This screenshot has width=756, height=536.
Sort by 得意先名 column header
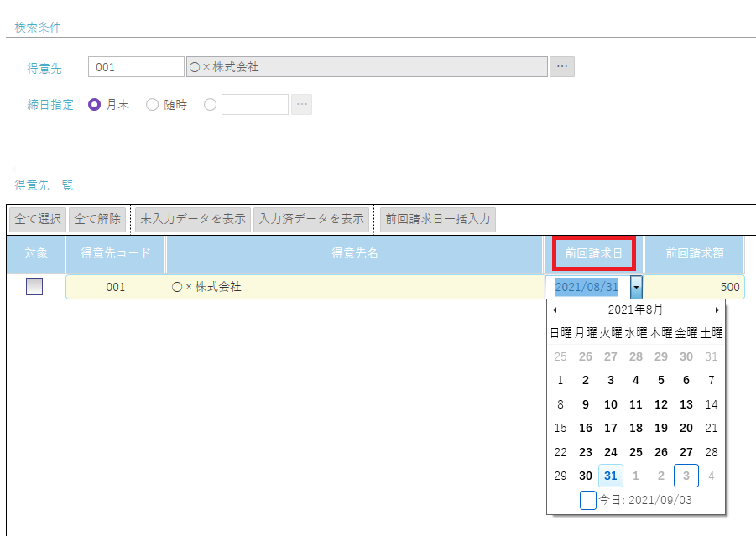[x=355, y=253]
